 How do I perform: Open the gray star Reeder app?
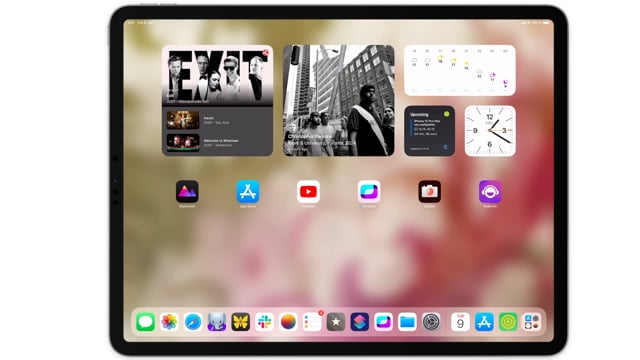tap(336, 322)
